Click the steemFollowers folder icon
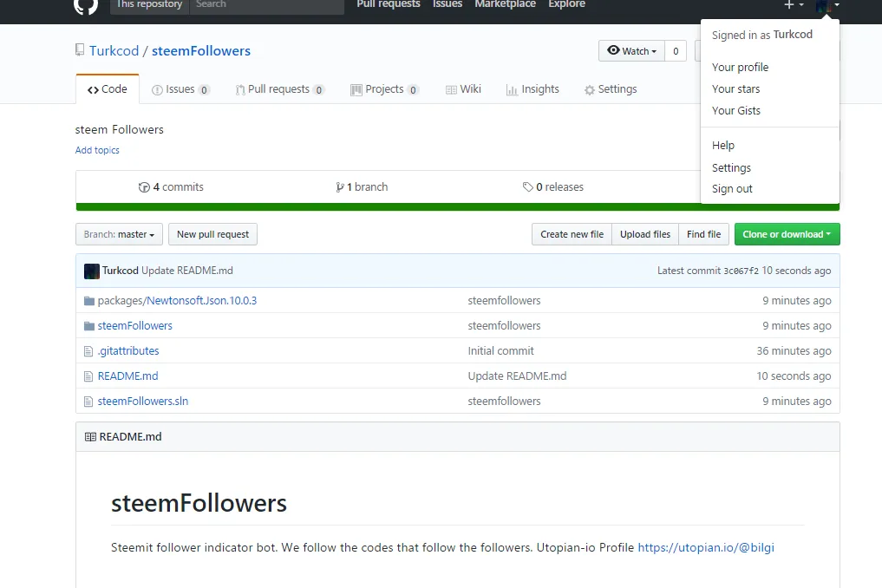882x588 pixels. click(x=88, y=326)
